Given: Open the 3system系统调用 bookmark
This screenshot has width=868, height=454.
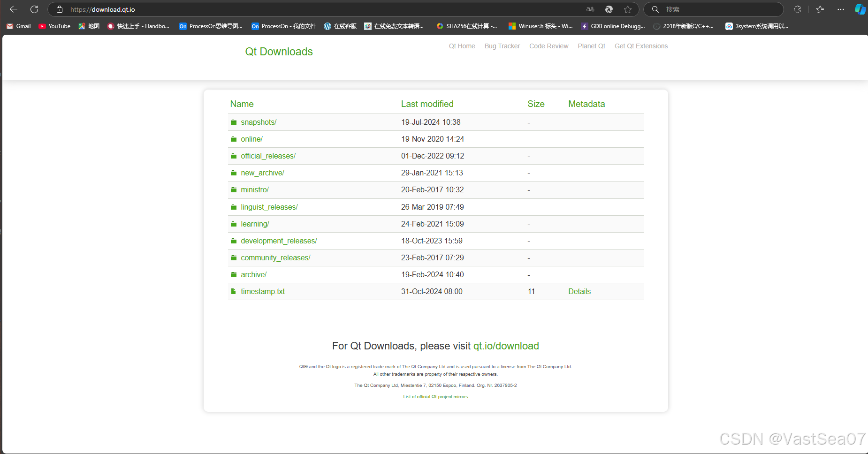Looking at the screenshot, I should tap(757, 26).
